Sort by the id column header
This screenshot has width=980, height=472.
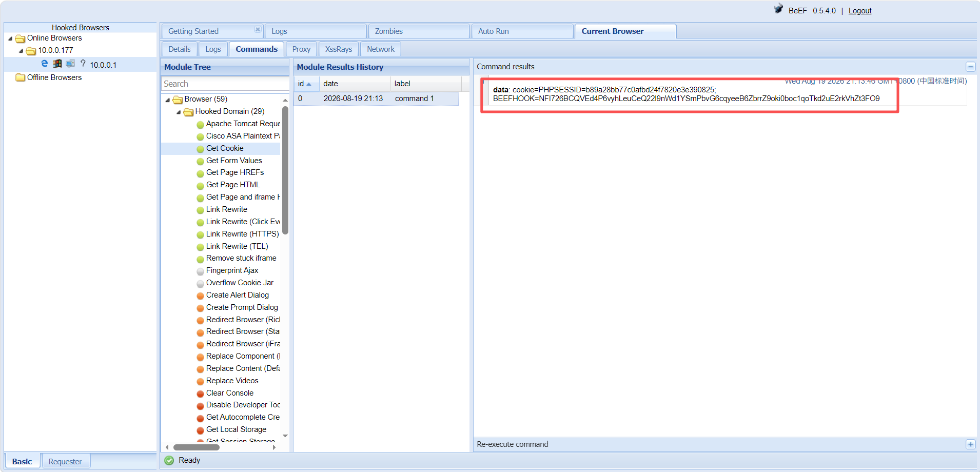tap(306, 84)
